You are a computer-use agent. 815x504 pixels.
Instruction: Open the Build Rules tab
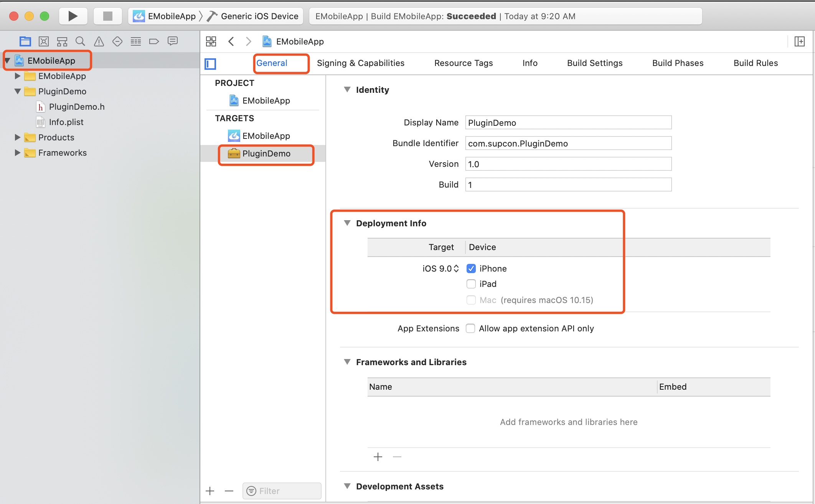[756, 63]
